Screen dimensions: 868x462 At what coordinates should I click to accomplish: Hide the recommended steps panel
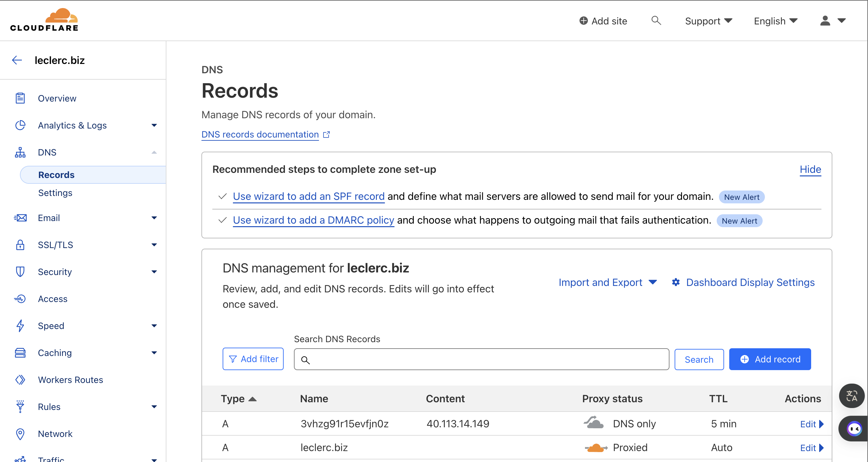810,169
